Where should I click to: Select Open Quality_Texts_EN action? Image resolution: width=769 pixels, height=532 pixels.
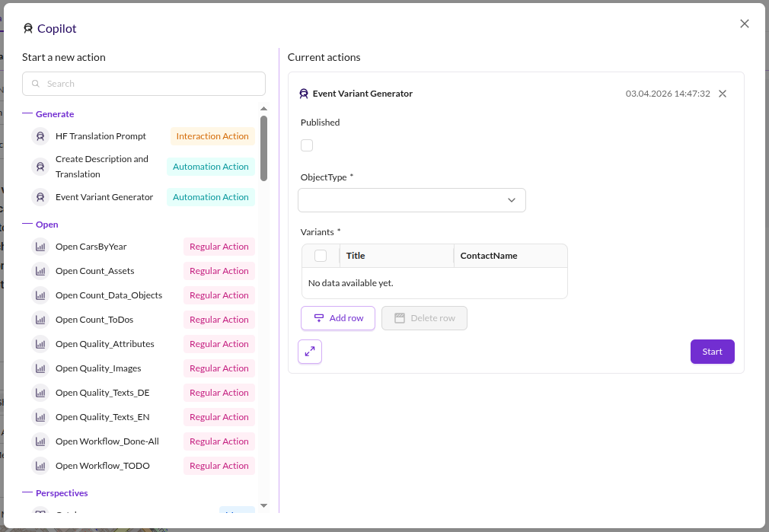point(143,417)
